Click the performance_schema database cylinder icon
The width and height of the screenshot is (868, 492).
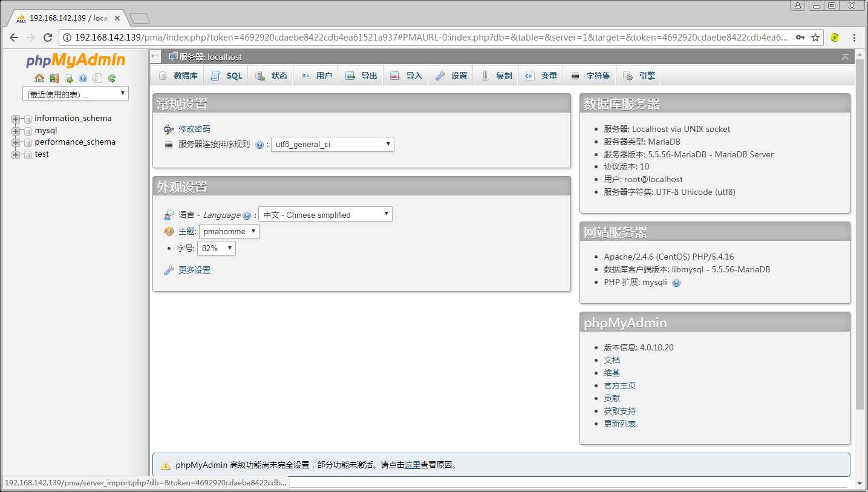coord(27,143)
